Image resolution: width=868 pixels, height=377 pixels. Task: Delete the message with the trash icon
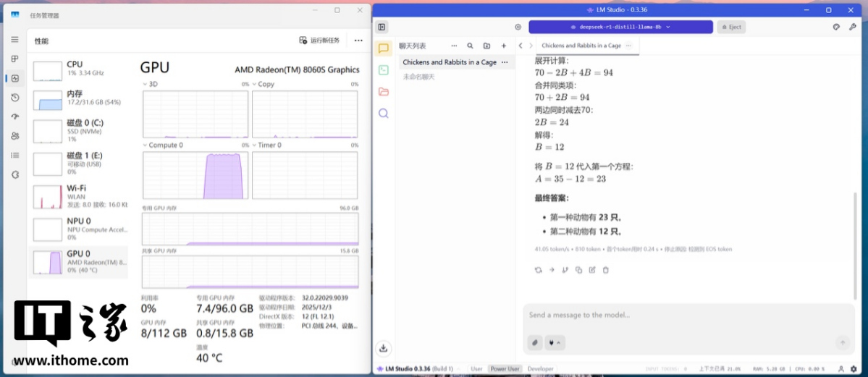[x=606, y=270]
